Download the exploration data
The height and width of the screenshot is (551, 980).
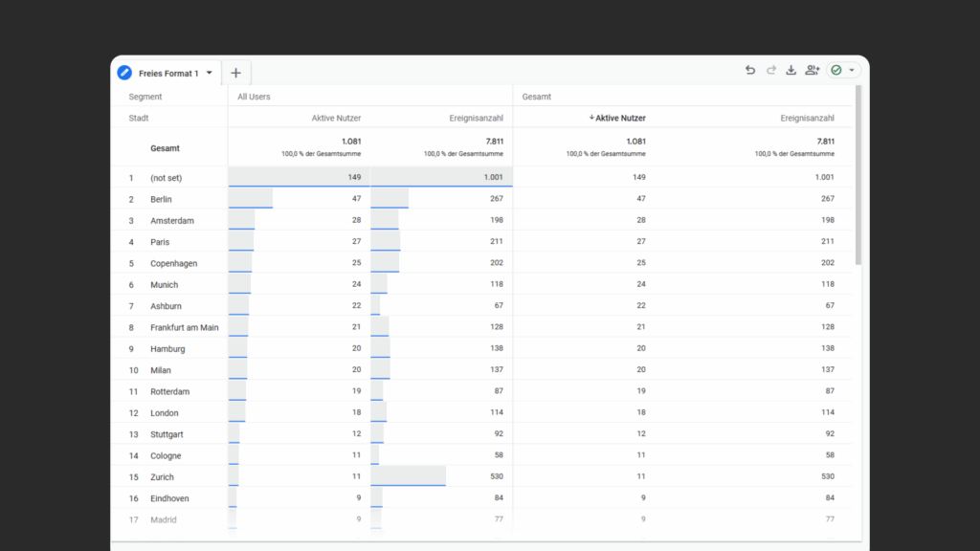tap(791, 71)
